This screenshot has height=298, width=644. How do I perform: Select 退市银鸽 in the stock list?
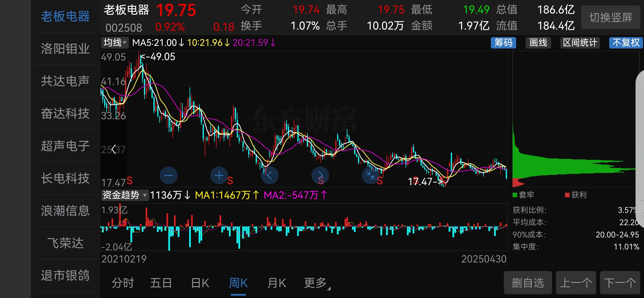click(x=65, y=276)
